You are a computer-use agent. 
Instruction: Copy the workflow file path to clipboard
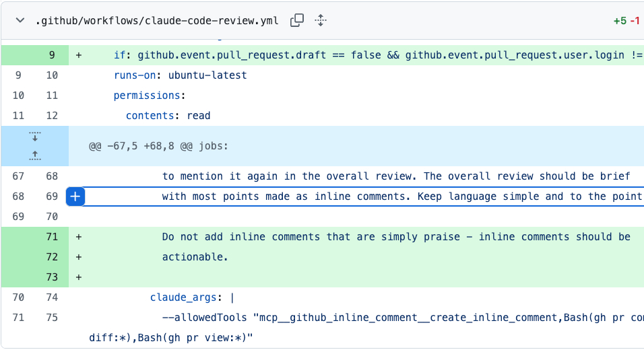pyautogui.click(x=296, y=21)
